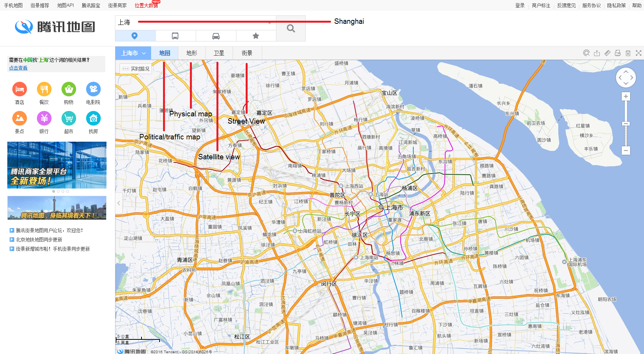Click the search input containing 上海
Image resolution: width=644 pixels, height=354 pixels.
pos(196,22)
